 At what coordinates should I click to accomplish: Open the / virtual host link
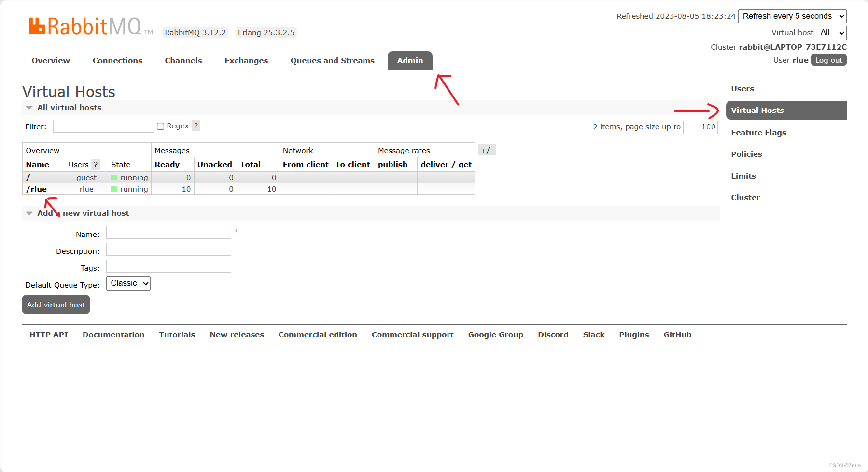(28, 177)
